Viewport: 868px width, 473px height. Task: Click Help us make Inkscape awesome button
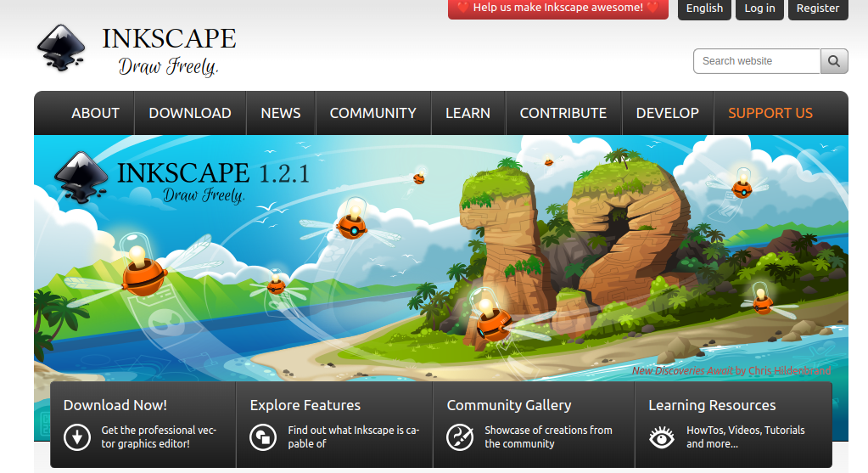click(558, 8)
